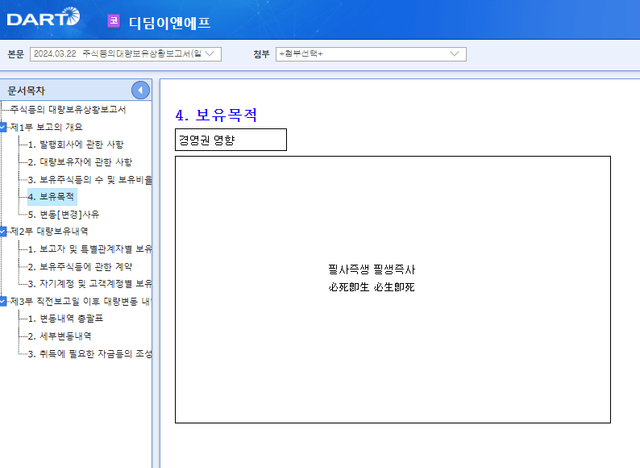
Task: Open the 첨부선택 attachment dropdown
Action: click(371, 53)
